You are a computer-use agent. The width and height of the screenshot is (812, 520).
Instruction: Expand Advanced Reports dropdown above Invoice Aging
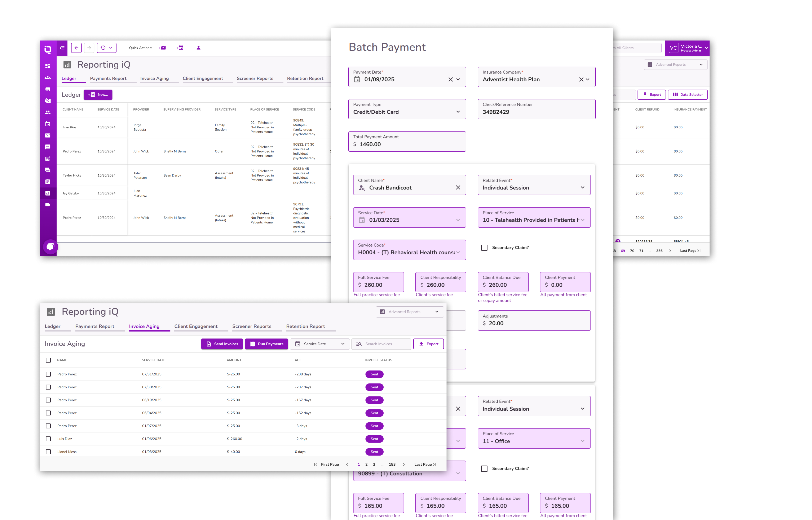point(409,312)
